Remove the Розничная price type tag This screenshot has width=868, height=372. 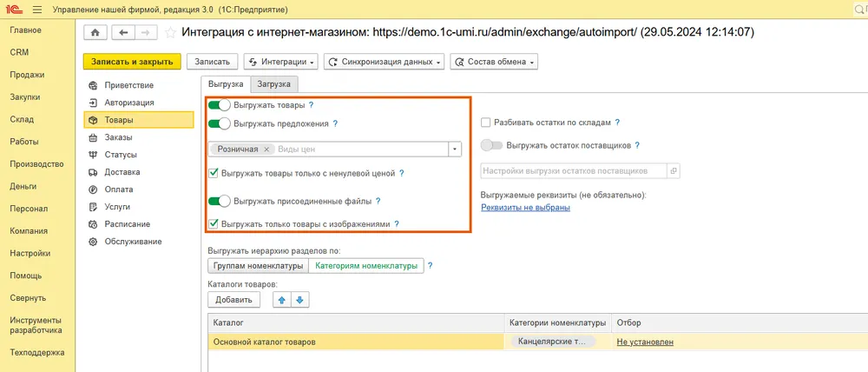pos(266,149)
